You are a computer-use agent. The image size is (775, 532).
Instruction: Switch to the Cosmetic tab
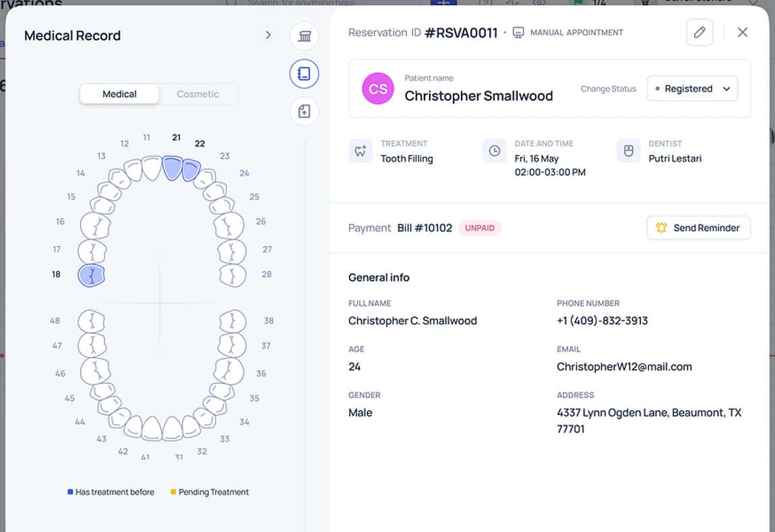tap(198, 94)
